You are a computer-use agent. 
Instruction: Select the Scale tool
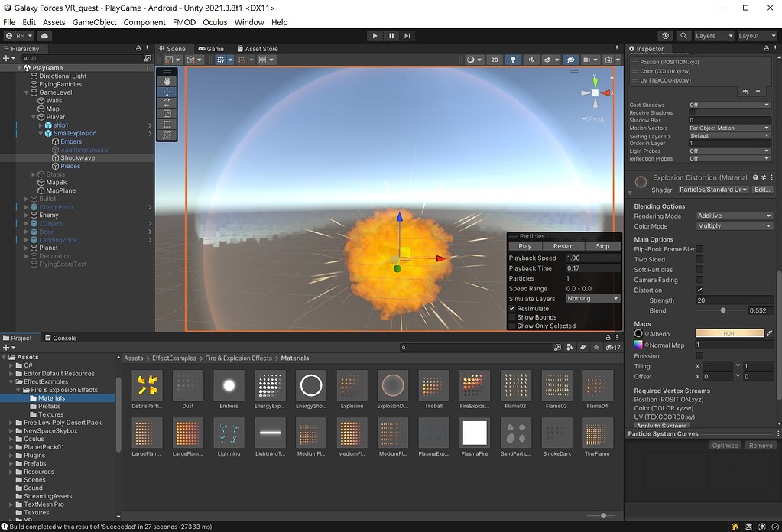167,114
